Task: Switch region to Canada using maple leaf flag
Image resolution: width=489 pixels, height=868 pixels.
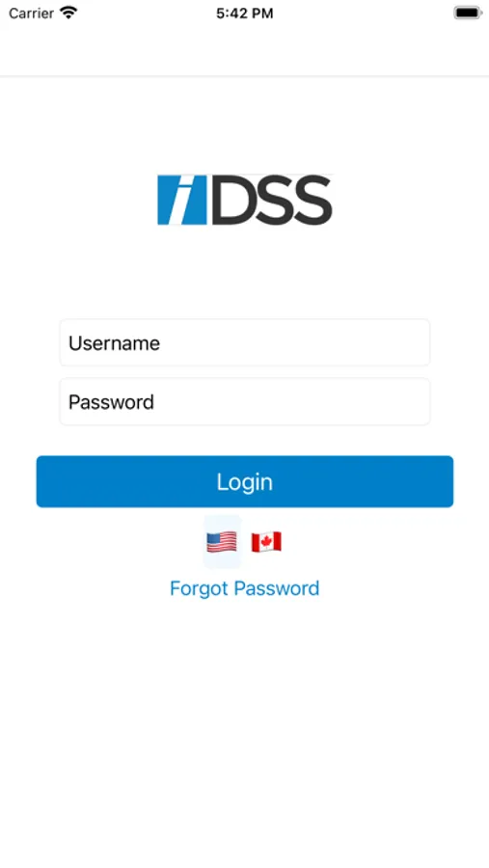Action: coord(266,541)
